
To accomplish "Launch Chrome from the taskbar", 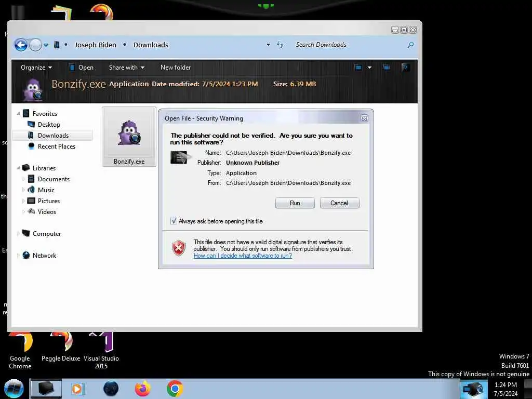I will 175,389.
